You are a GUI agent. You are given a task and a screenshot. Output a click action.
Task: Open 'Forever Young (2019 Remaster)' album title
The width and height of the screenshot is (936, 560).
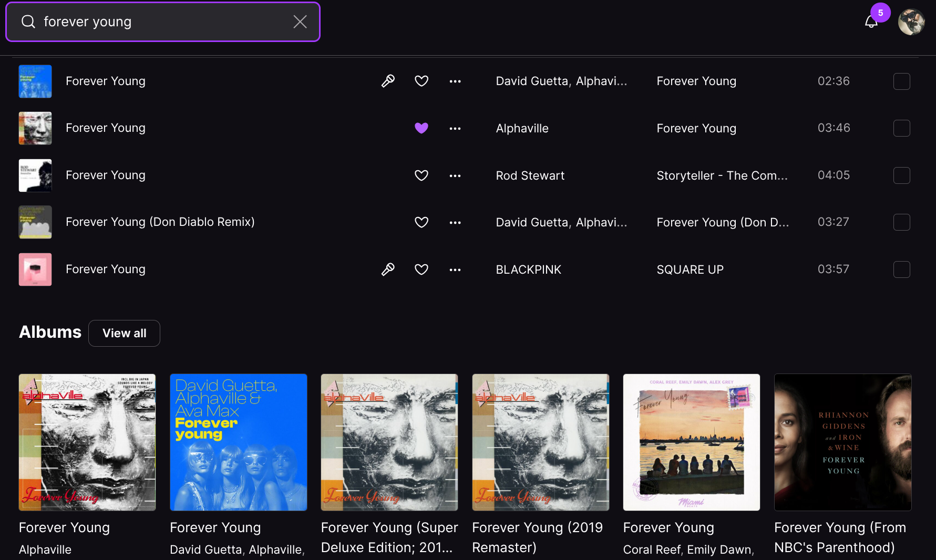pyautogui.click(x=538, y=537)
